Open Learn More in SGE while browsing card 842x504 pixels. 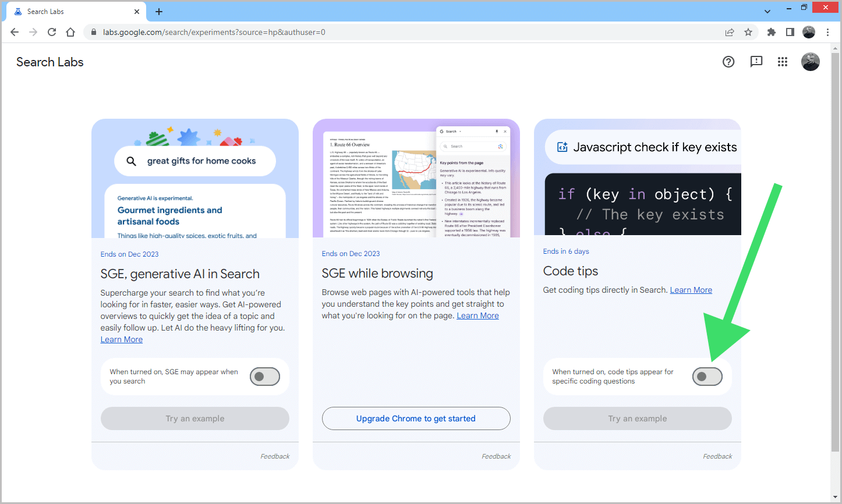pos(478,315)
